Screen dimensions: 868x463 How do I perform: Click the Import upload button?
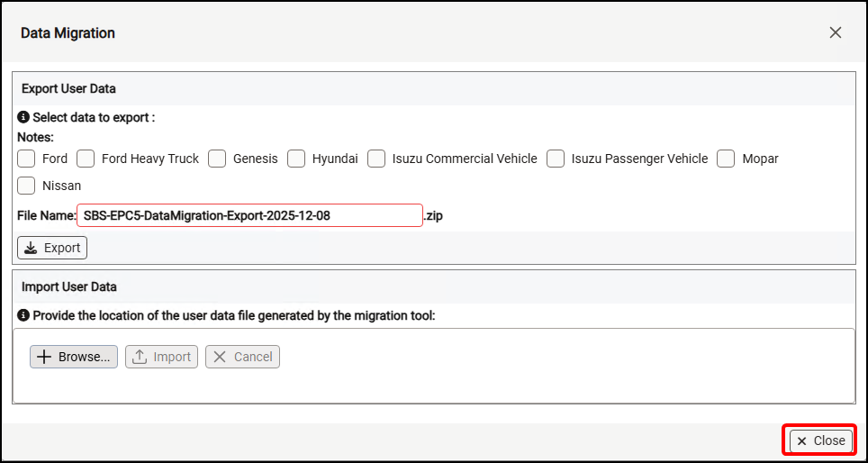(x=162, y=357)
